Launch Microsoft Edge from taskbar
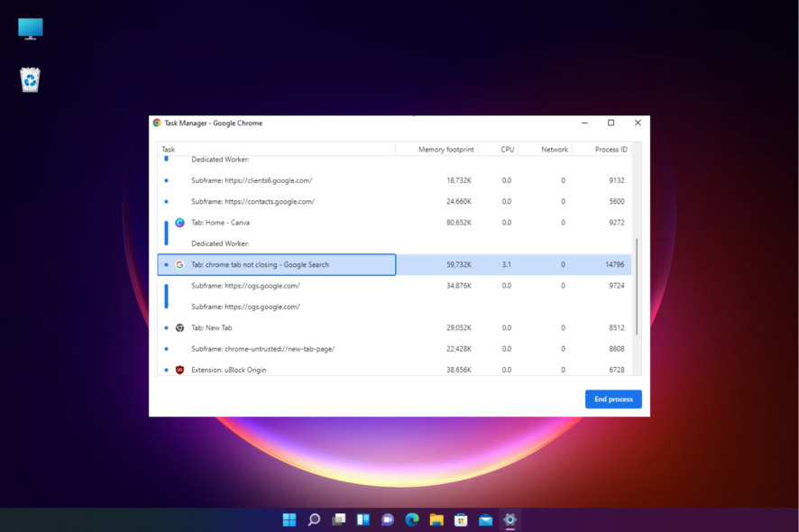The image size is (799, 532). [412, 519]
